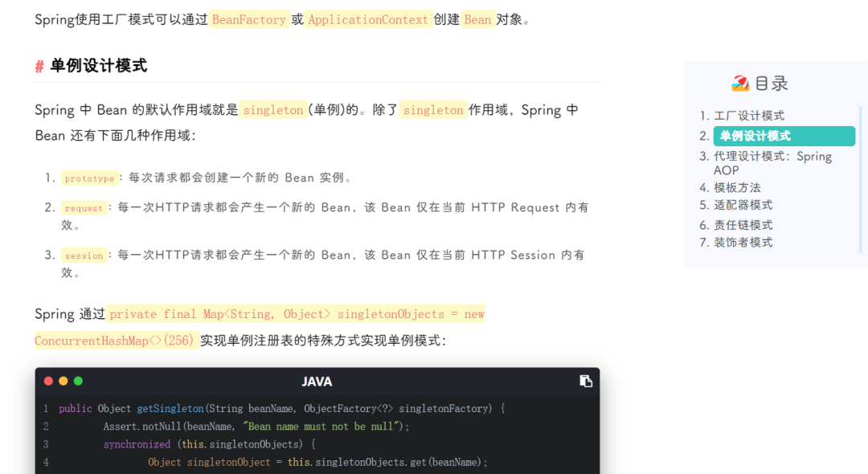Click "Bean name must not be null" string

click(x=321, y=427)
